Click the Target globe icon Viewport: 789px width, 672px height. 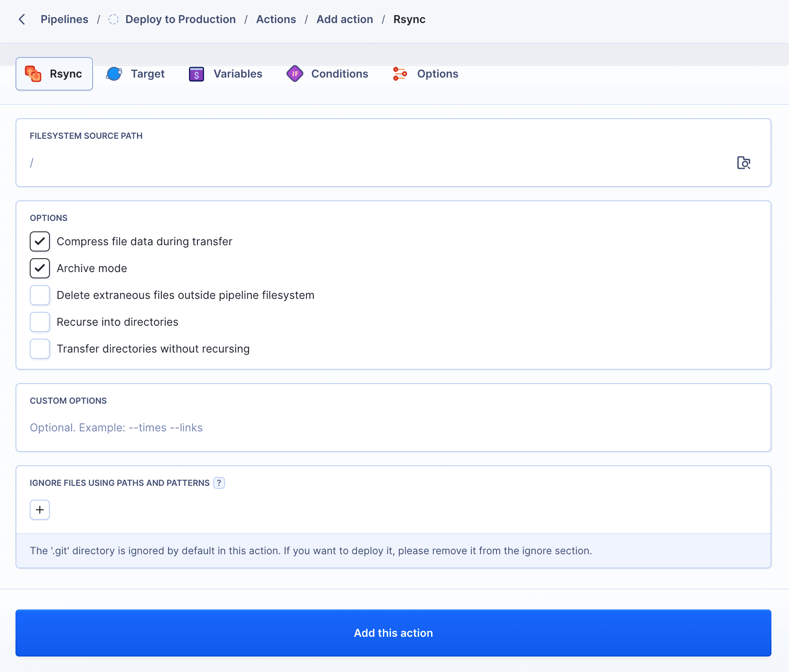[114, 74]
